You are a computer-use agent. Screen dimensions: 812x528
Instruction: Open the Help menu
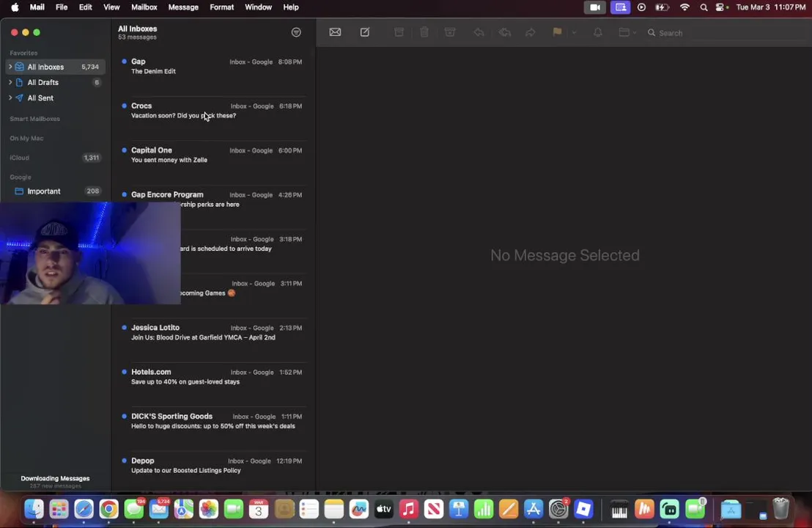pyautogui.click(x=290, y=7)
